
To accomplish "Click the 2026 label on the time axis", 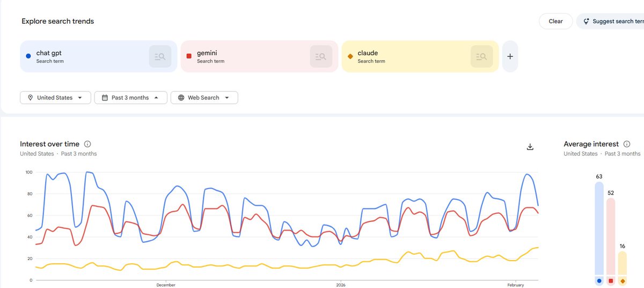I will [340, 285].
